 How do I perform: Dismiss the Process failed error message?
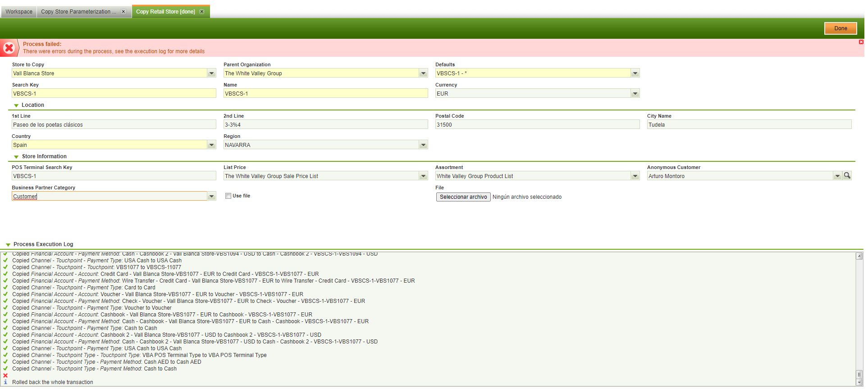(x=861, y=42)
